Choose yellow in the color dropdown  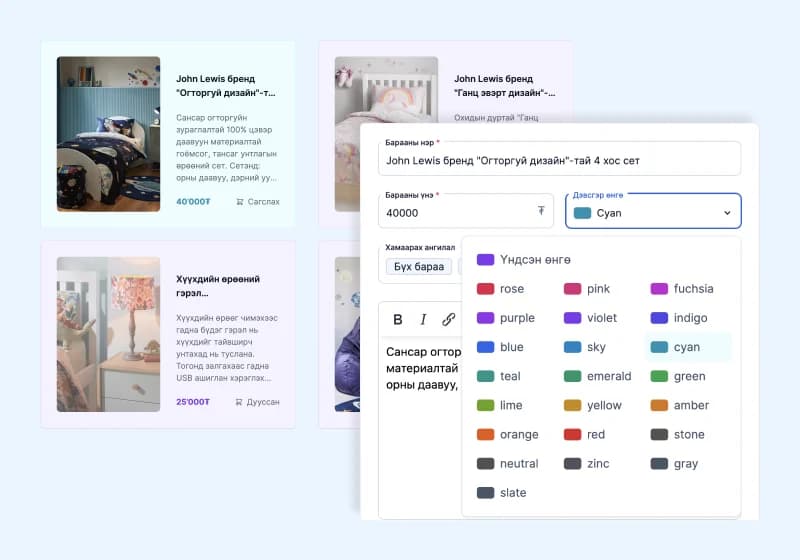coord(593,405)
